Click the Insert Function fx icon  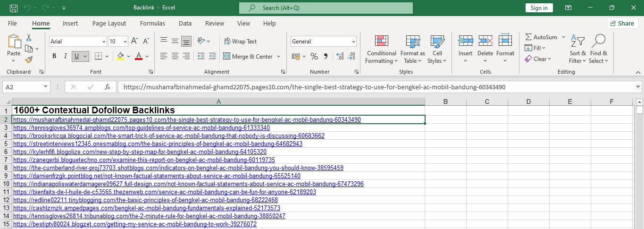coord(108,87)
